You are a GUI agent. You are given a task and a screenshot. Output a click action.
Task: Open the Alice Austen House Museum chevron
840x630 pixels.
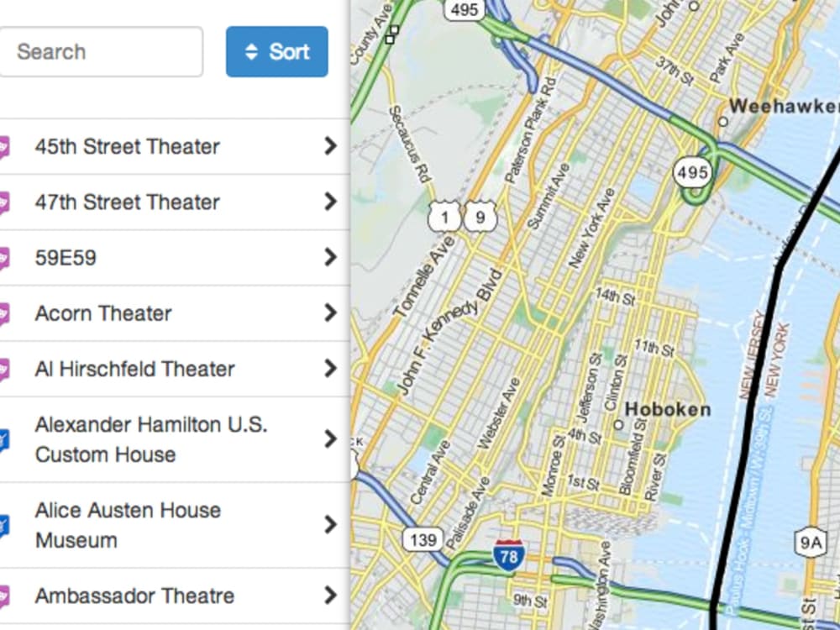click(x=330, y=525)
